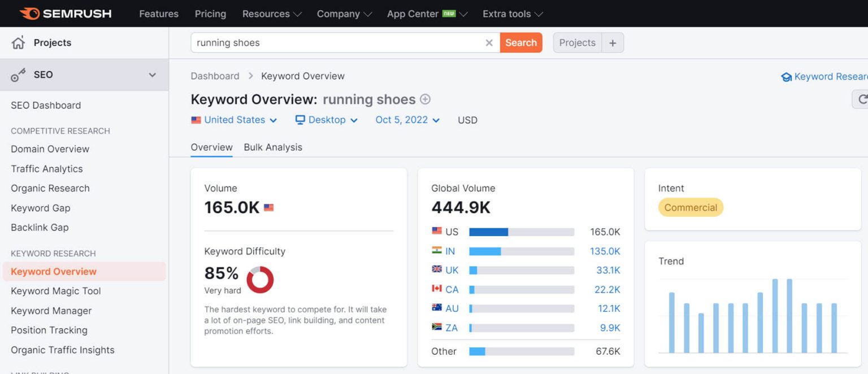Click inside the running shoes search field
Viewport: 868px width, 374px height.
pyautogui.click(x=339, y=42)
